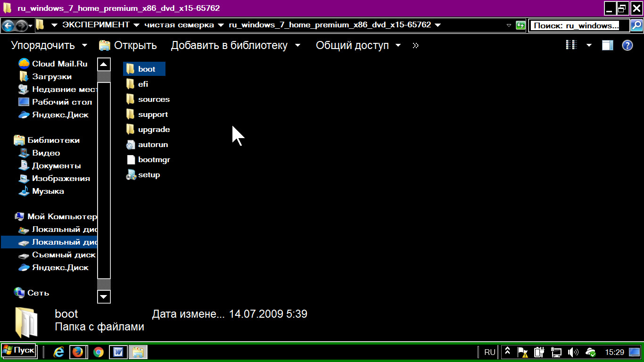Select the boot folder

coord(144,69)
